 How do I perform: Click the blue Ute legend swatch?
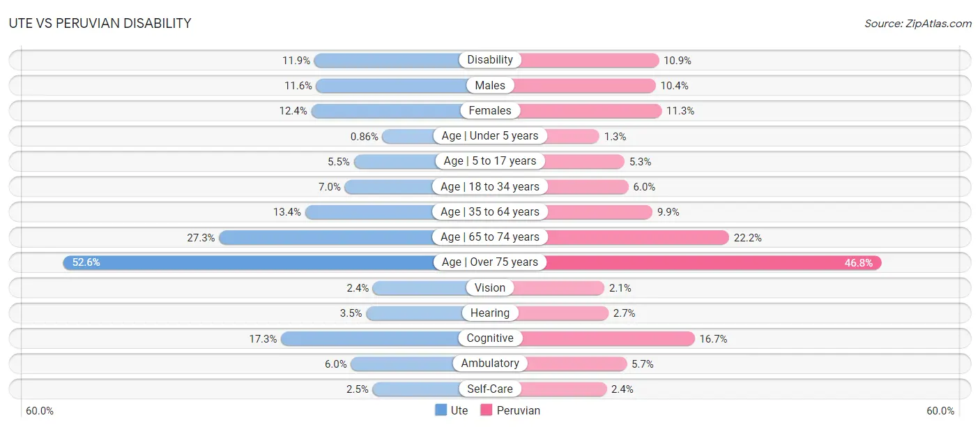pos(441,410)
